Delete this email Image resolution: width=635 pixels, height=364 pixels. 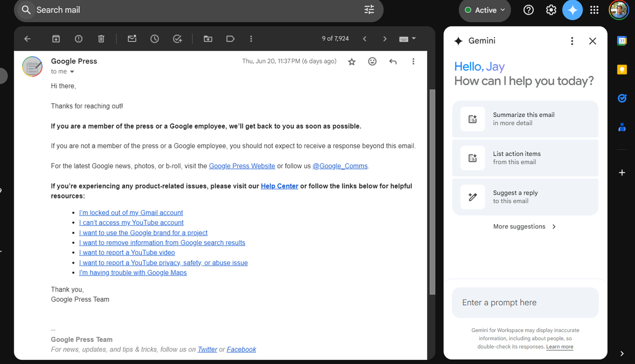(x=101, y=38)
